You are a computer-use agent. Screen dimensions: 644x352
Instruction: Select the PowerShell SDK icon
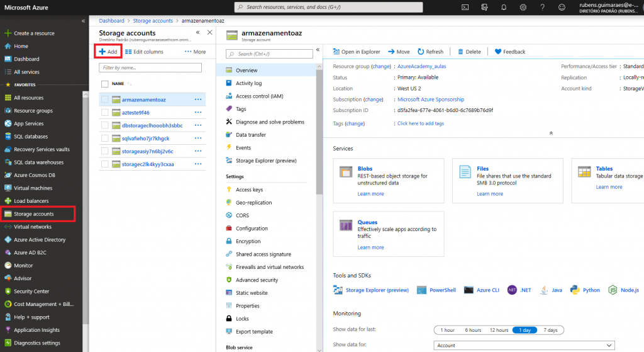coord(421,290)
